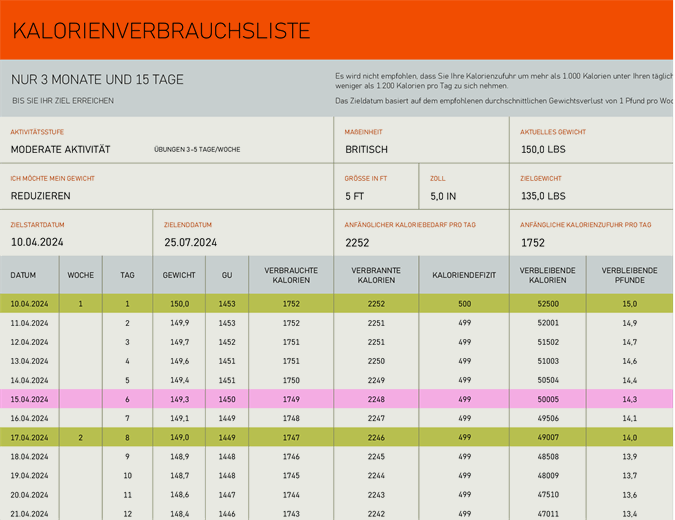Select the Zoll value 5,0 IN
Viewport: 675px width, 520px height.
coord(444,196)
